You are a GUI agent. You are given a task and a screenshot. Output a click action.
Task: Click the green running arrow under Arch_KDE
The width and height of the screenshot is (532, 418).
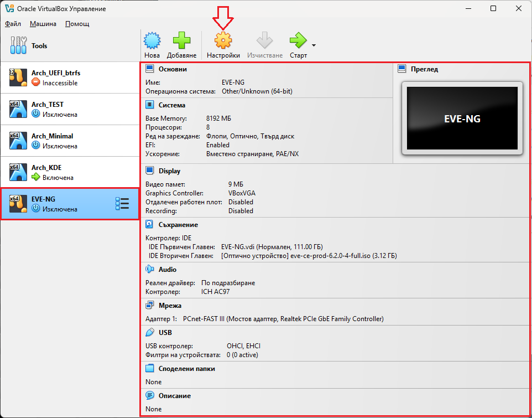(x=35, y=177)
